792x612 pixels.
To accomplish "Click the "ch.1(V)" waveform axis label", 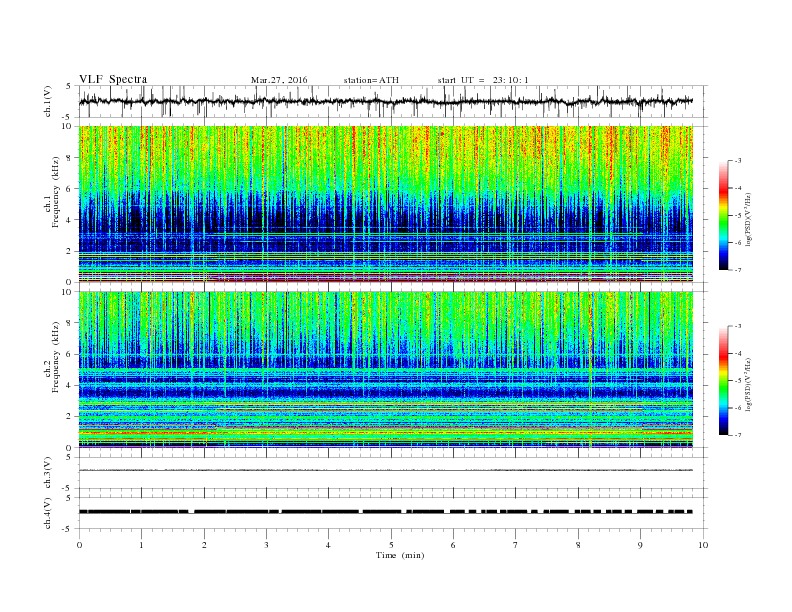I will (48, 101).
